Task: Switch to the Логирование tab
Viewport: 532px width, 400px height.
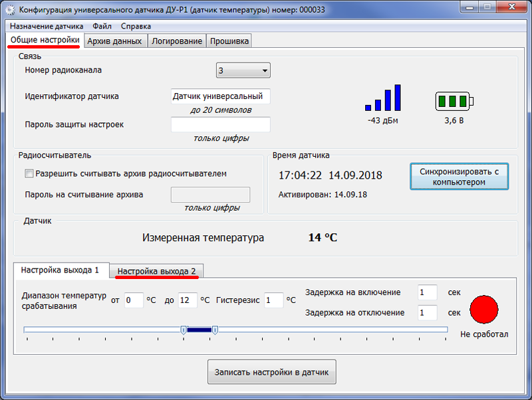Action: (177, 41)
